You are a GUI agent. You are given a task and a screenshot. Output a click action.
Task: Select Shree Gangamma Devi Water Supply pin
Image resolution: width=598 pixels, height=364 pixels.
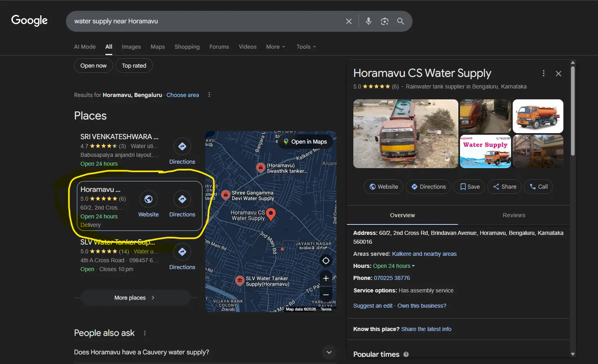[226, 195]
